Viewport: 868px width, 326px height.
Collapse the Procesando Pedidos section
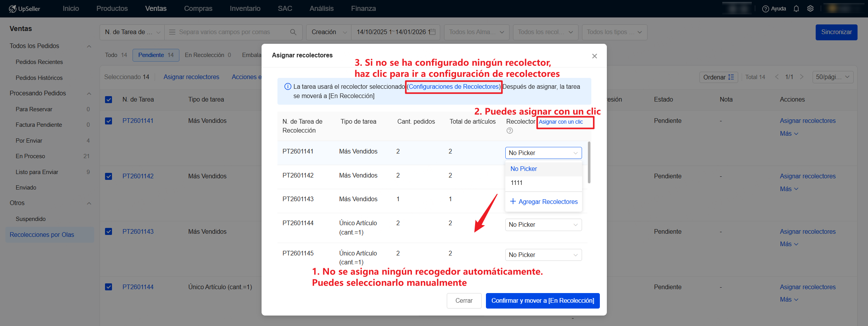(x=89, y=93)
